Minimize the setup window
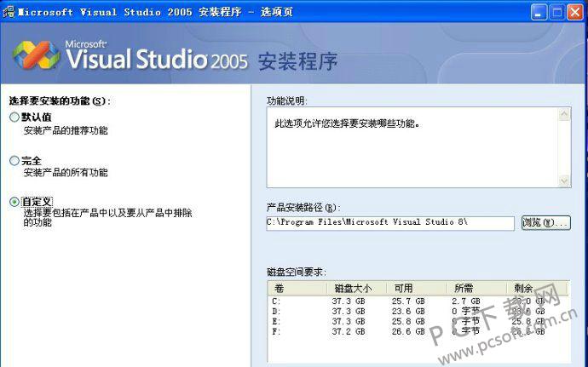Viewport: 588px width, 367px height. [x=539, y=13]
